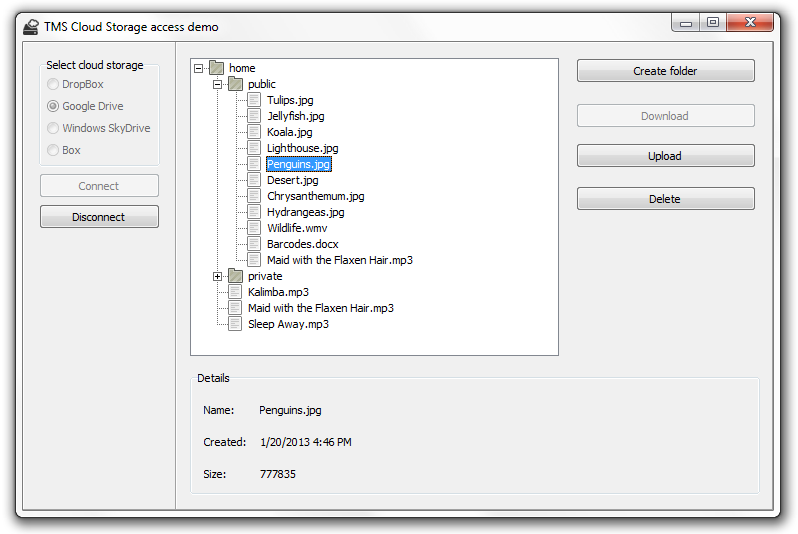Screen dimensions: 798x534
Task: Click the file icon beside Chrysanthemum.jpg
Action: (254, 196)
